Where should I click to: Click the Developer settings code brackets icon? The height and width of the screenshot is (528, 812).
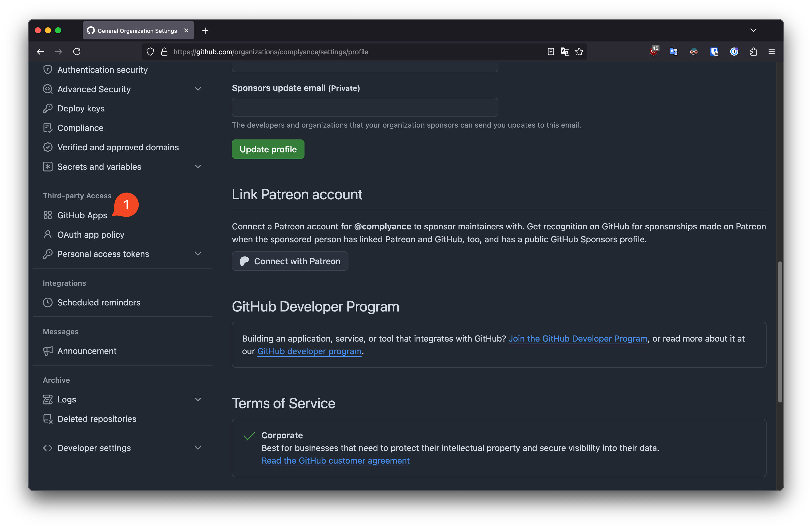pos(48,448)
